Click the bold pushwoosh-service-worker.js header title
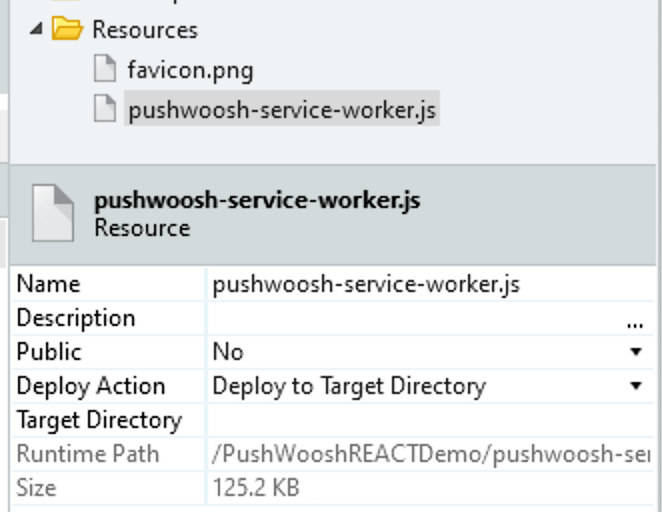 [x=257, y=200]
